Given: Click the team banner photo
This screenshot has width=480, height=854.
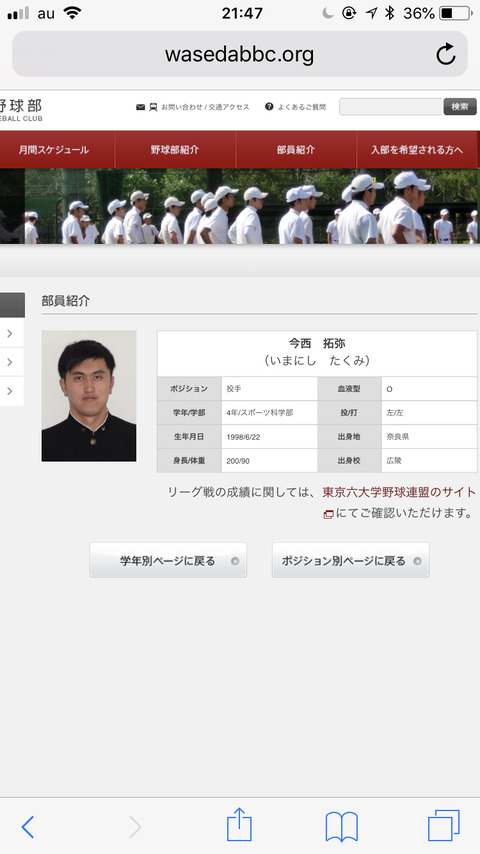Looking at the screenshot, I should pos(240,206).
